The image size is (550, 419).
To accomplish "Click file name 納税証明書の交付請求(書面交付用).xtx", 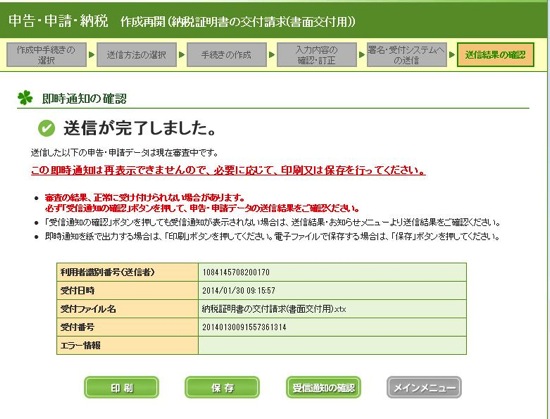I will pos(274,309).
